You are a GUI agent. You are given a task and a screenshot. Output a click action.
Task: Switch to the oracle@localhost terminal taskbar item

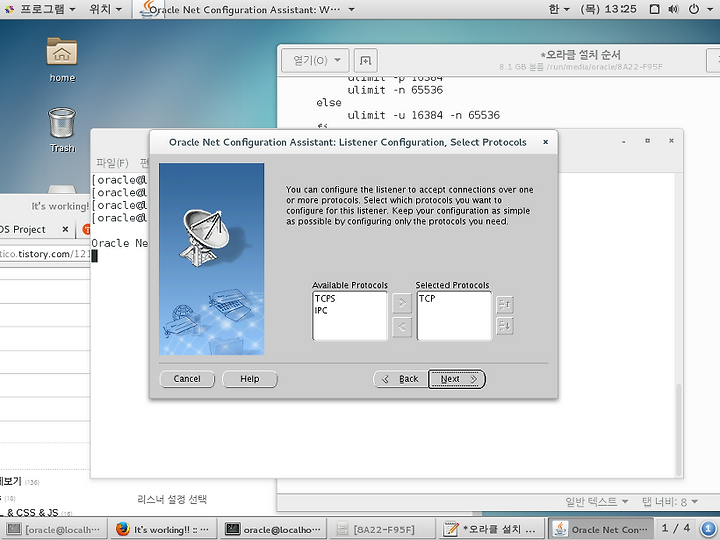(x=273, y=529)
